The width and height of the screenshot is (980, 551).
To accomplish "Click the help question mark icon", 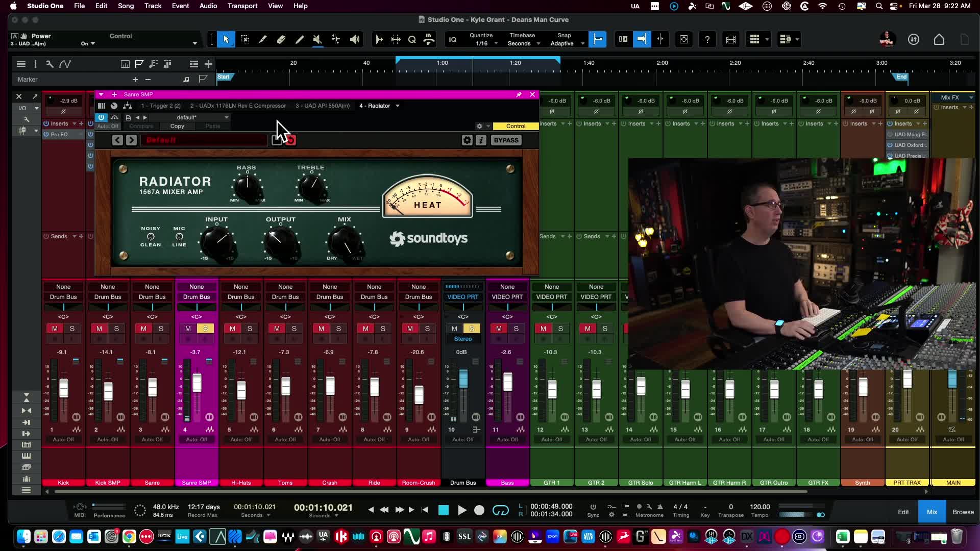I will (x=707, y=39).
